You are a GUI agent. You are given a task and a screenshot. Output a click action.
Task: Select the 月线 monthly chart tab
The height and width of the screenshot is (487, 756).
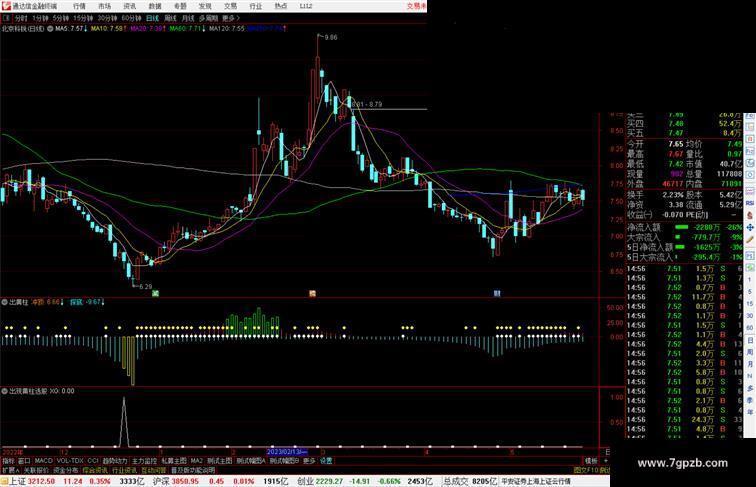click(188, 18)
